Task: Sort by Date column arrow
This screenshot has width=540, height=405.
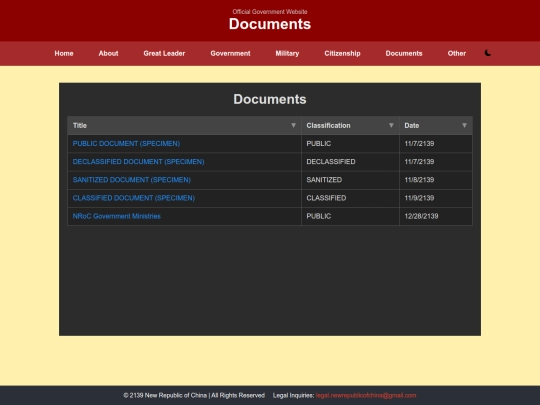Action: point(465,125)
